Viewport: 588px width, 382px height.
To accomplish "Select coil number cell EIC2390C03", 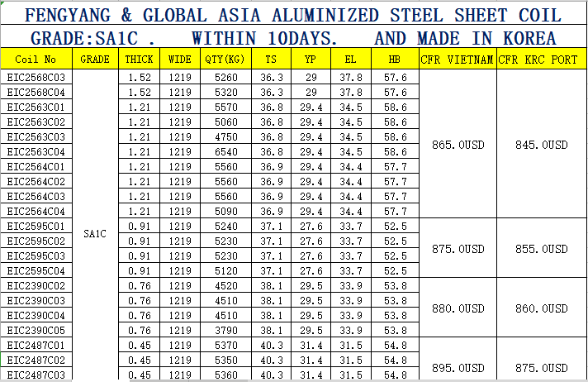I will (x=36, y=300).
